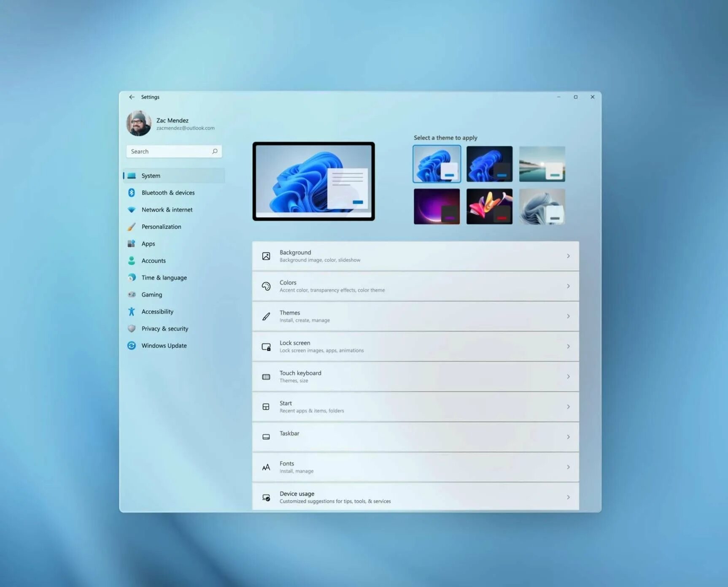Click the Windows Update sync icon
This screenshot has height=587, width=728.
click(132, 345)
